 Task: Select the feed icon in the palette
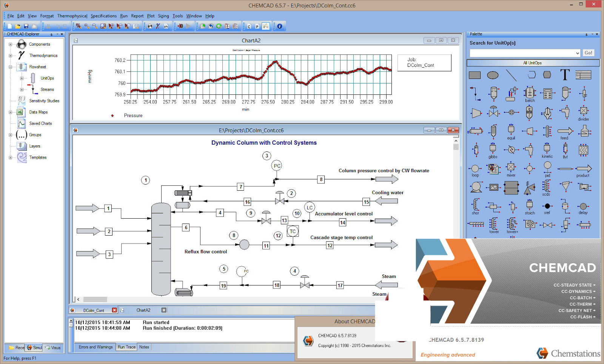(x=564, y=131)
